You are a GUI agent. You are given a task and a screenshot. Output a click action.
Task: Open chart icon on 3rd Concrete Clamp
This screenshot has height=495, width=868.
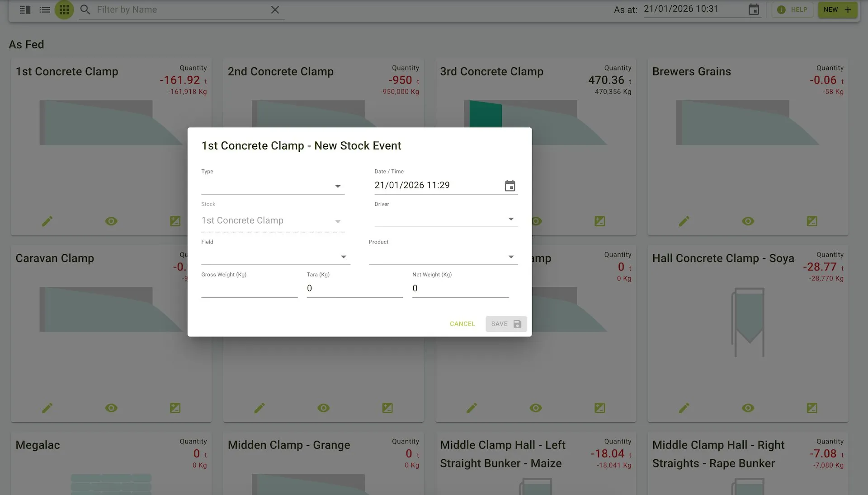[599, 221]
